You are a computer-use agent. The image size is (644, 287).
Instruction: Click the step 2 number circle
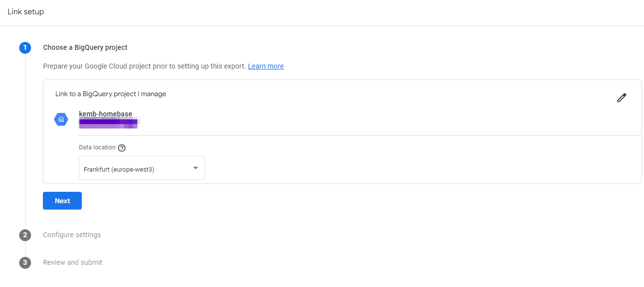click(25, 235)
